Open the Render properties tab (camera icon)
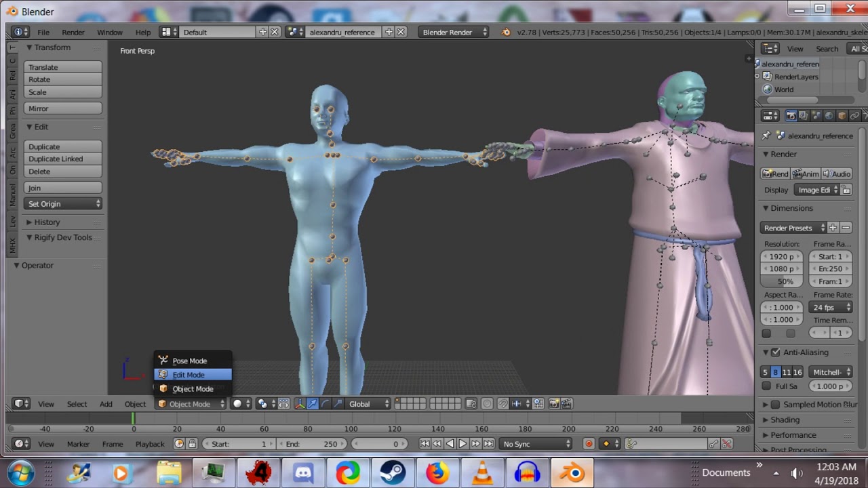868x488 pixels. point(791,116)
